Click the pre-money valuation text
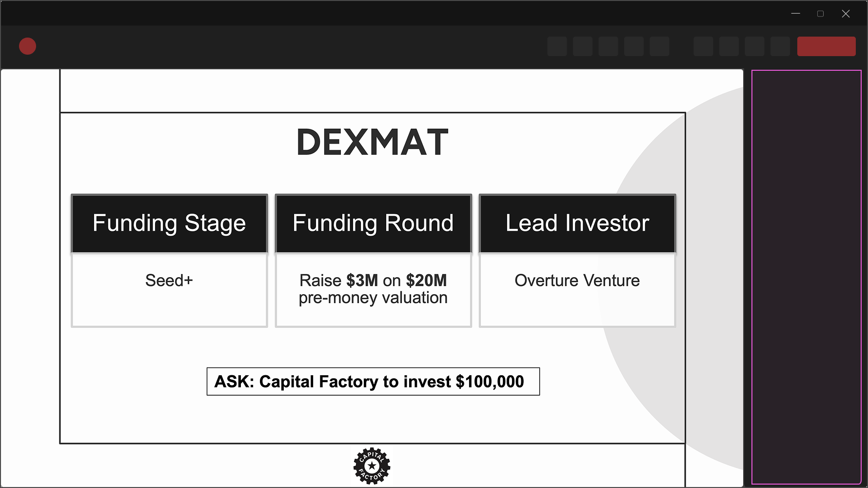868x488 pixels. pos(373,298)
